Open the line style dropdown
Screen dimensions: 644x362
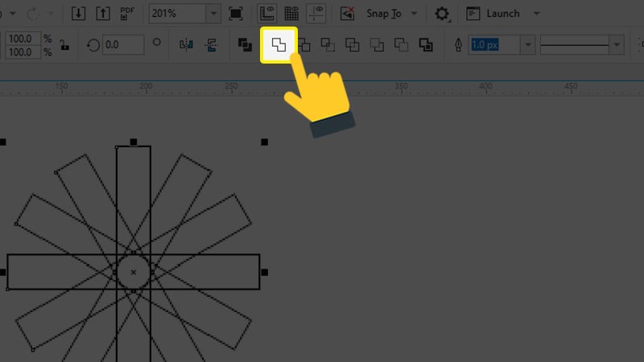pos(617,45)
